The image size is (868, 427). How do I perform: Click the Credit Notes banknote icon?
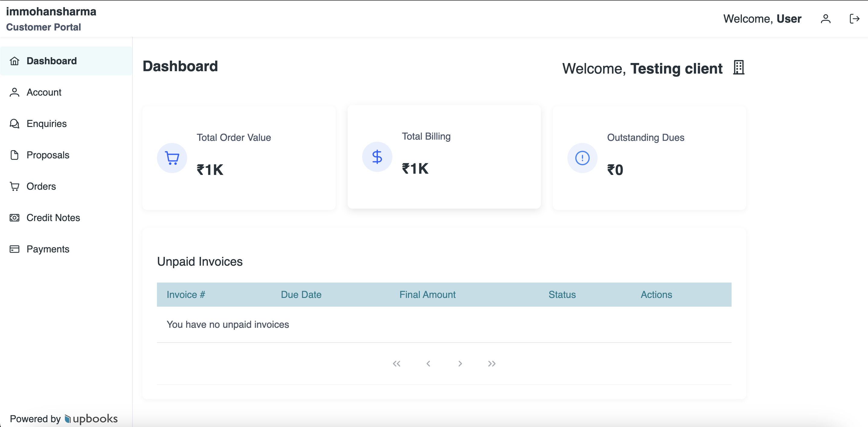coord(14,218)
